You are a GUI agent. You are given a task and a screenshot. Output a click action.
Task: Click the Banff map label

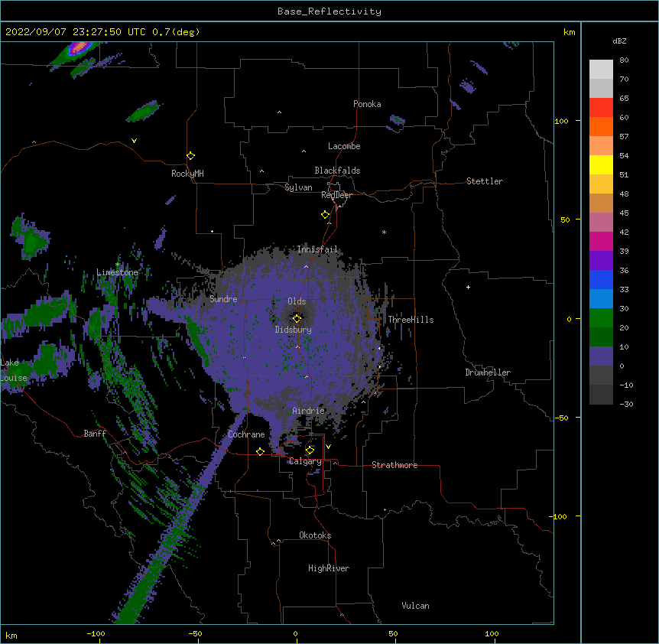tap(95, 434)
